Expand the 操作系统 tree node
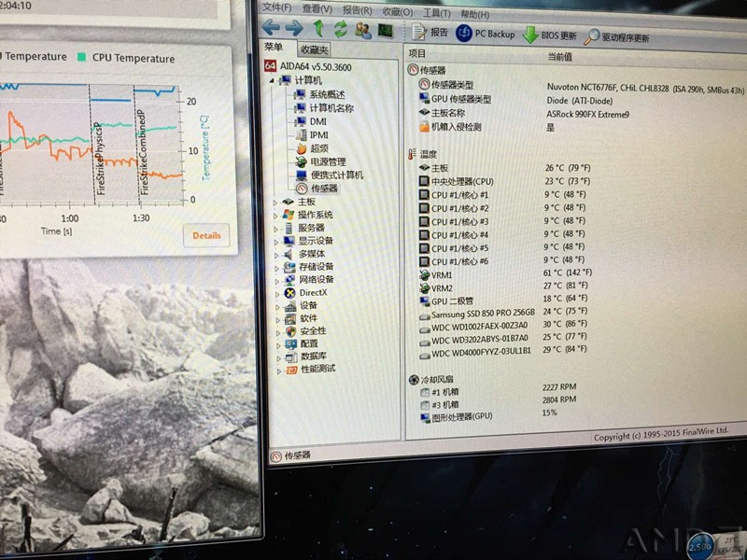Screen dimensions: 747x560 tap(275, 216)
